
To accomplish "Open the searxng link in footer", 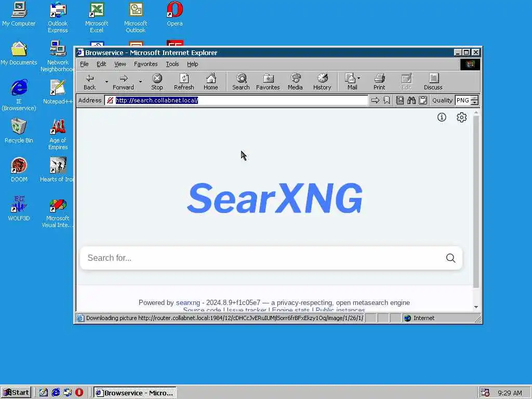I will [188, 303].
